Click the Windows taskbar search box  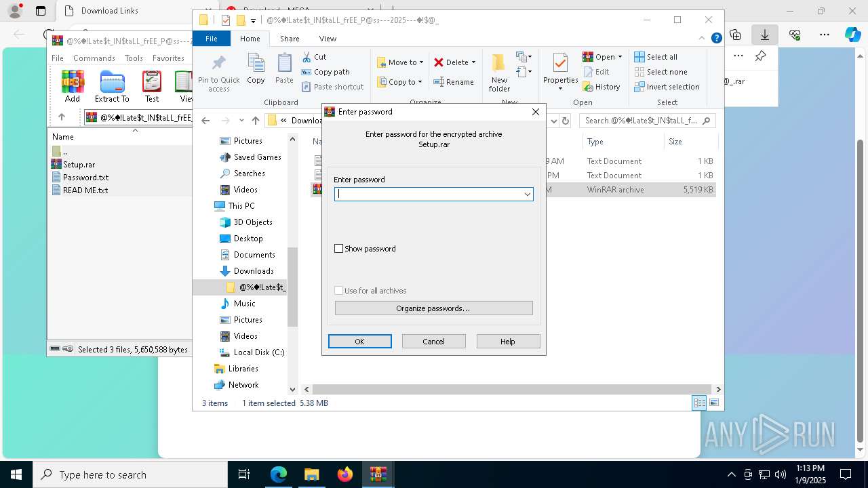[130, 474]
